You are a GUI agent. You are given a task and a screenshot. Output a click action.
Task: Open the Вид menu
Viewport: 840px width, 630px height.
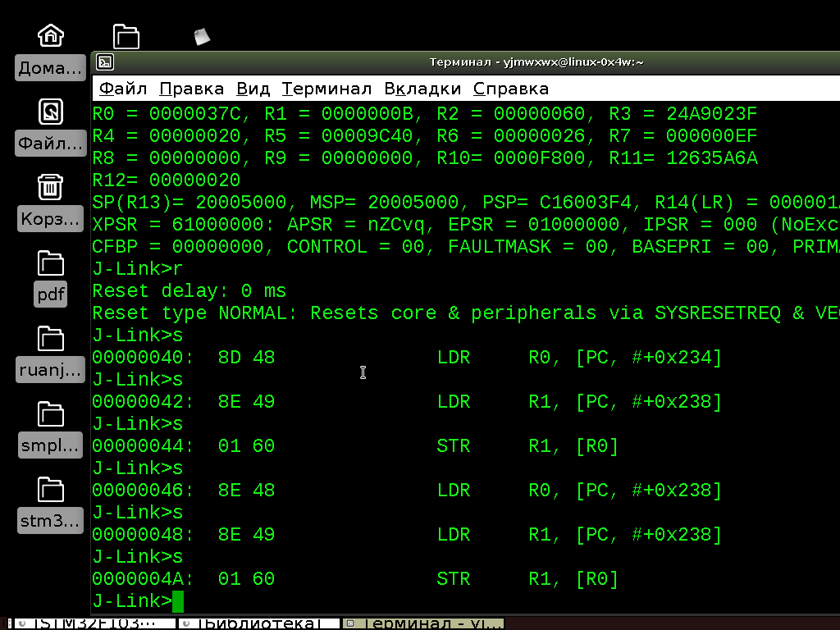pyautogui.click(x=253, y=89)
